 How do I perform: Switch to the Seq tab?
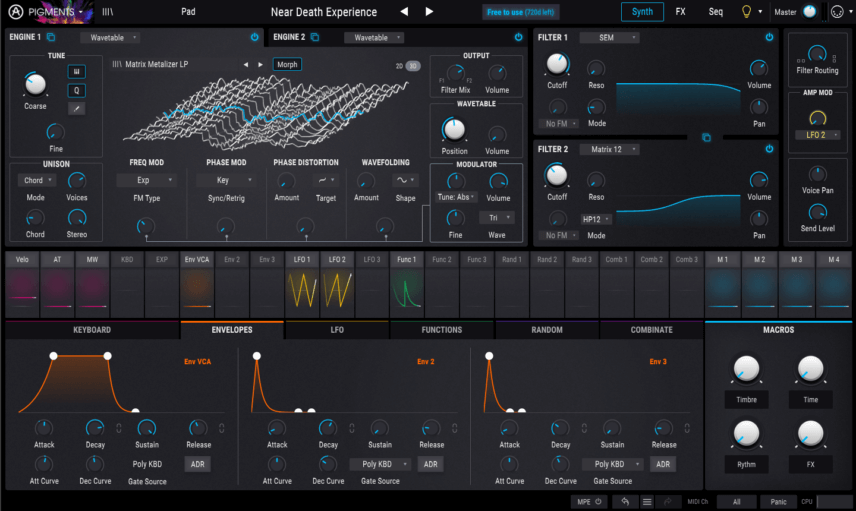click(x=715, y=11)
